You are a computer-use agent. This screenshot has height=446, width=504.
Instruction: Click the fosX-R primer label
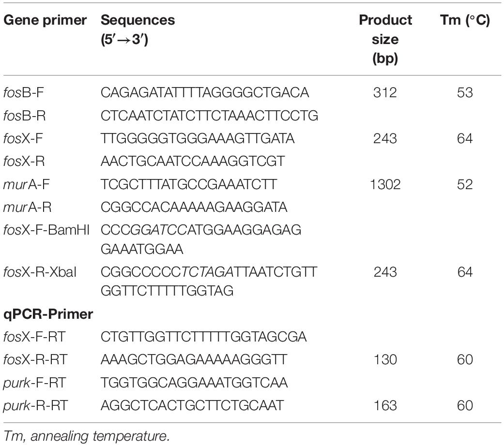tap(24, 161)
